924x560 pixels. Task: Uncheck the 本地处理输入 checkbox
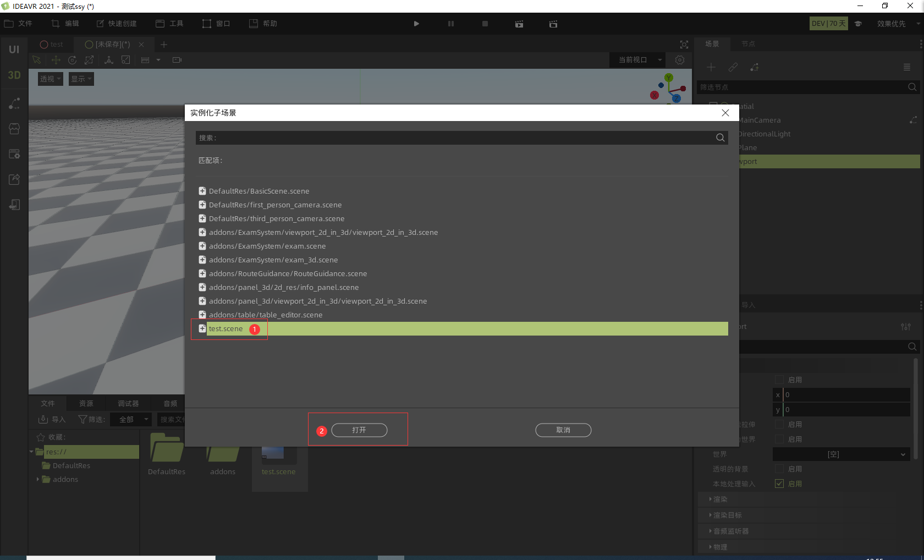tap(779, 484)
